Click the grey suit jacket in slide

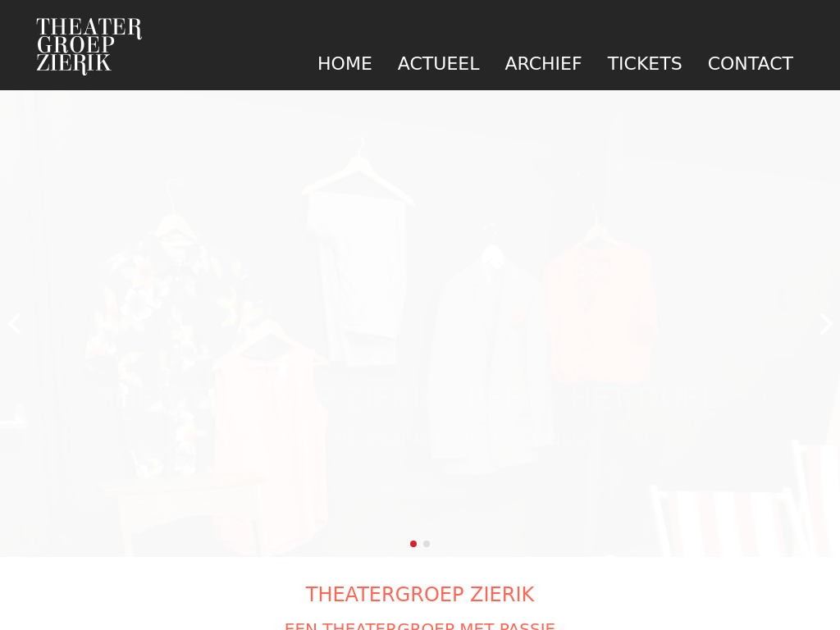click(491, 359)
